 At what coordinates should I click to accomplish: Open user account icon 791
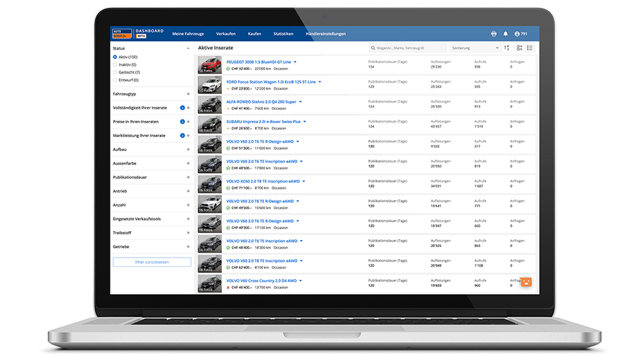point(521,34)
